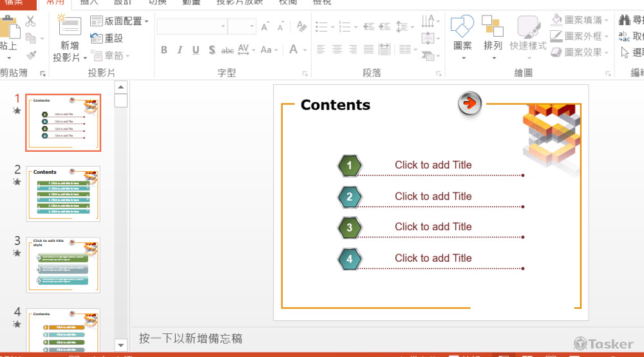This screenshot has width=644, height=357.
Task: Click the Clear Formatting eraser icon
Action: click(x=300, y=26)
